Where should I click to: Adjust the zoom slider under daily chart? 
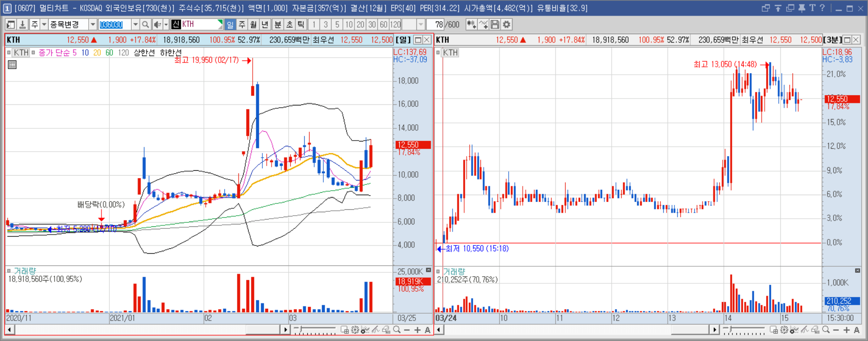316,330
